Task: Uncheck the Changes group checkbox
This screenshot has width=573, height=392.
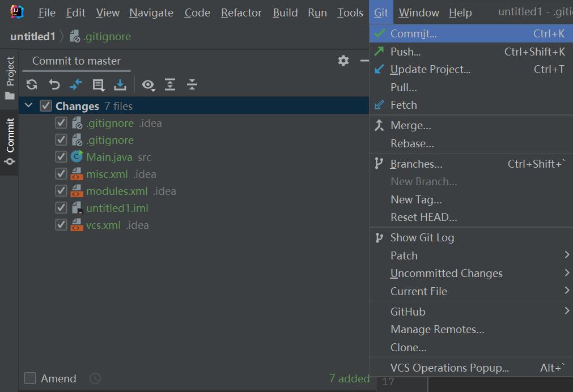Action: pos(46,106)
